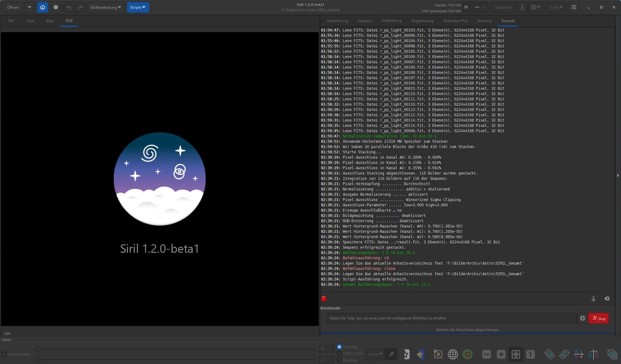The image size is (621, 364).
Task: Select the Min/Max radio button
Action: point(339,347)
